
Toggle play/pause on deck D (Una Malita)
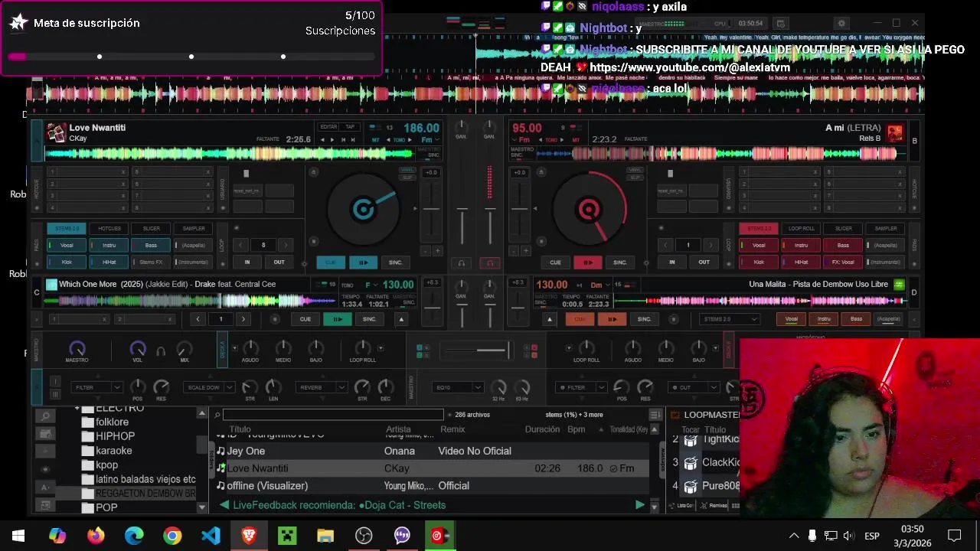pyautogui.click(x=612, y=319)
